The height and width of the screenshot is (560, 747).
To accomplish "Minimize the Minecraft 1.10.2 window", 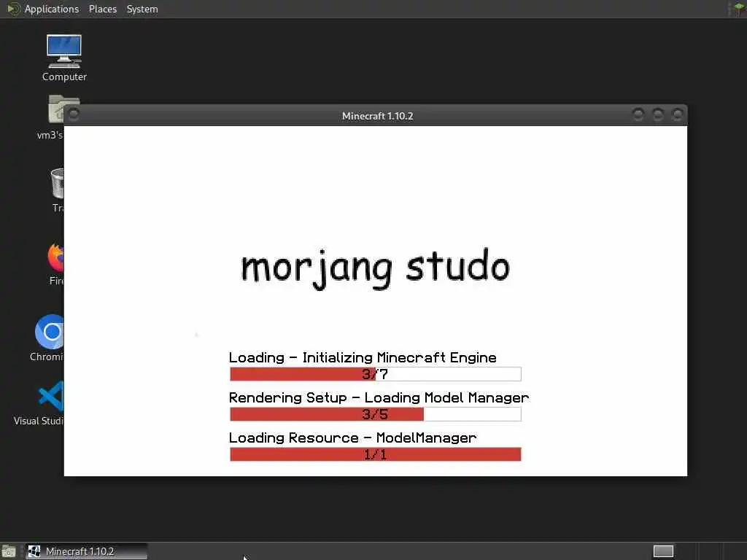I will click(x=638, y=114).
